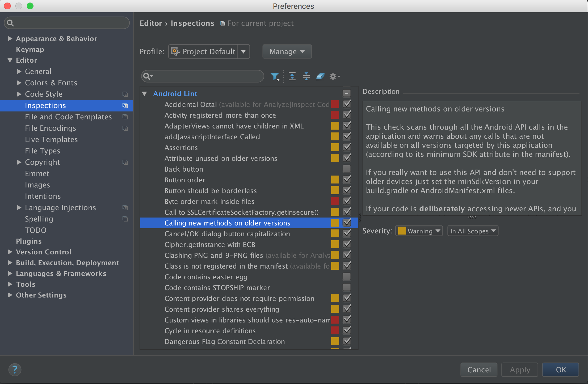Open the In All Scopes dropdown

473,231
